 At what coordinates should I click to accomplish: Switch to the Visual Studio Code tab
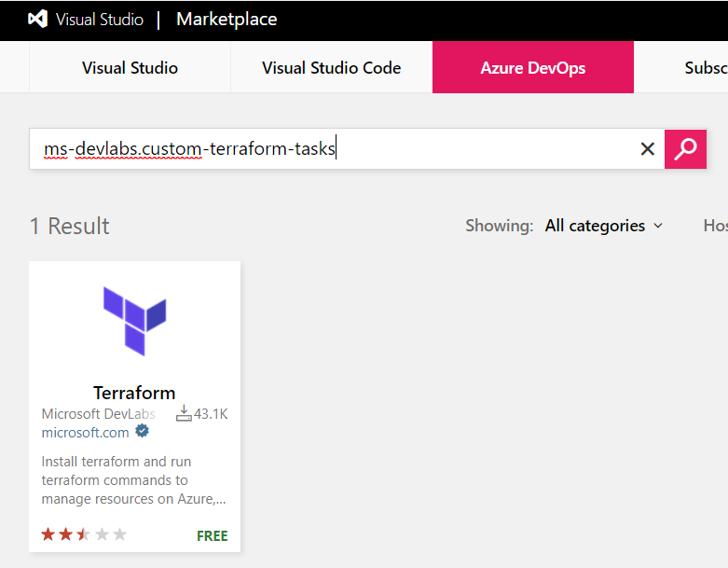tap(332, 67)
